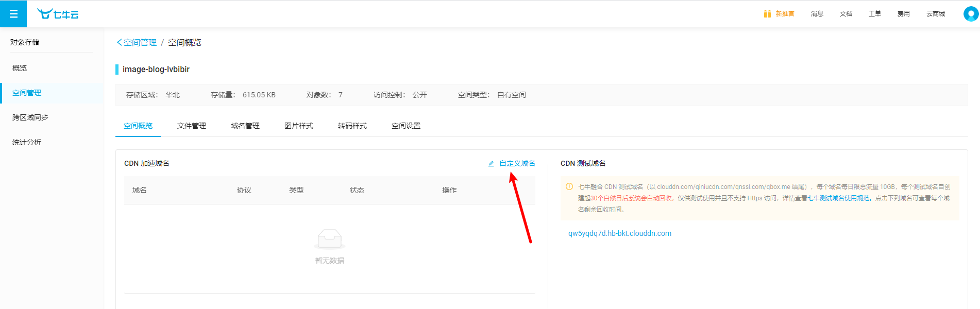Open the 图片样式 tab
Image resolution: width=980 pixels, height=309 pixels.
pos(299,126)
